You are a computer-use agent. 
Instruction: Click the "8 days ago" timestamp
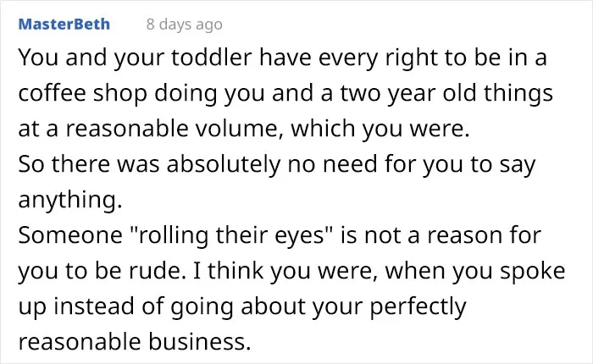click(184, 25)
